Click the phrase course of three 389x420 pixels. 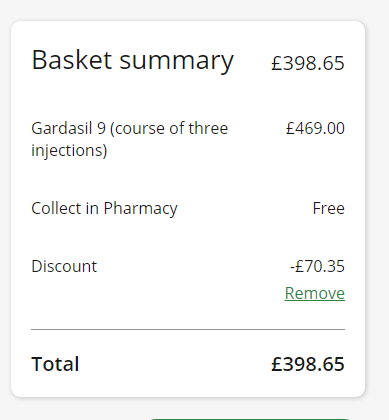169,129
